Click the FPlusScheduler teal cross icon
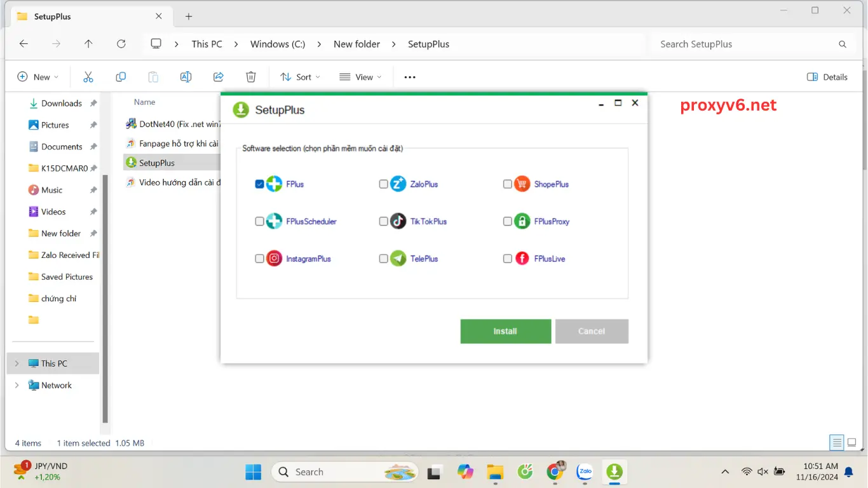Viewport: 868px width, 488px height. coord(274,221)
